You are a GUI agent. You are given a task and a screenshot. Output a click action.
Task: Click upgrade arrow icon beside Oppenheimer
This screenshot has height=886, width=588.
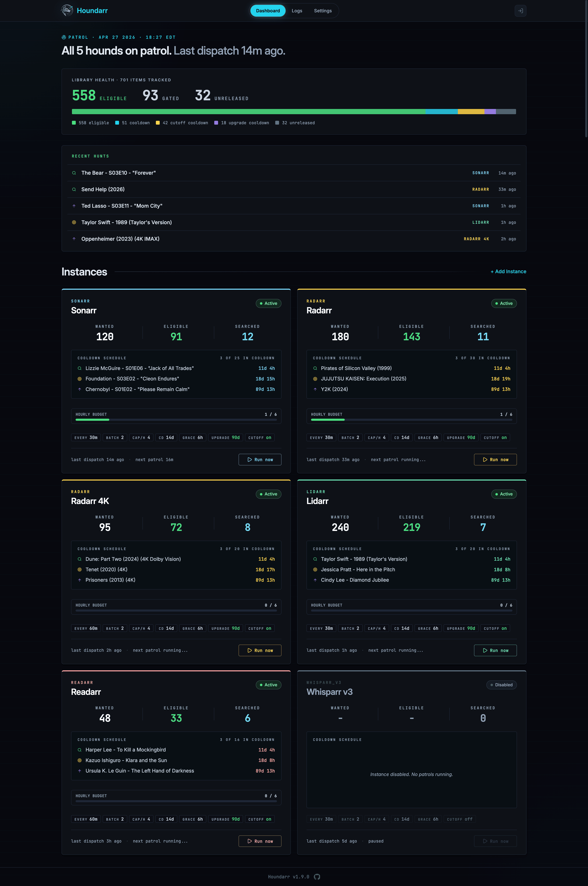coord(74,239)
